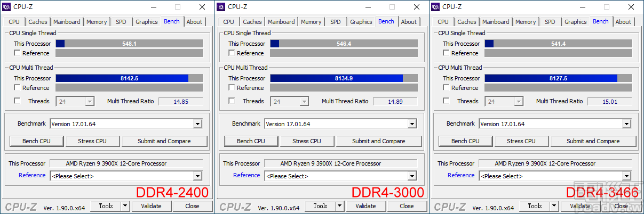Click Tools button in DDR4-3466 window

click(x=535, y=206)
